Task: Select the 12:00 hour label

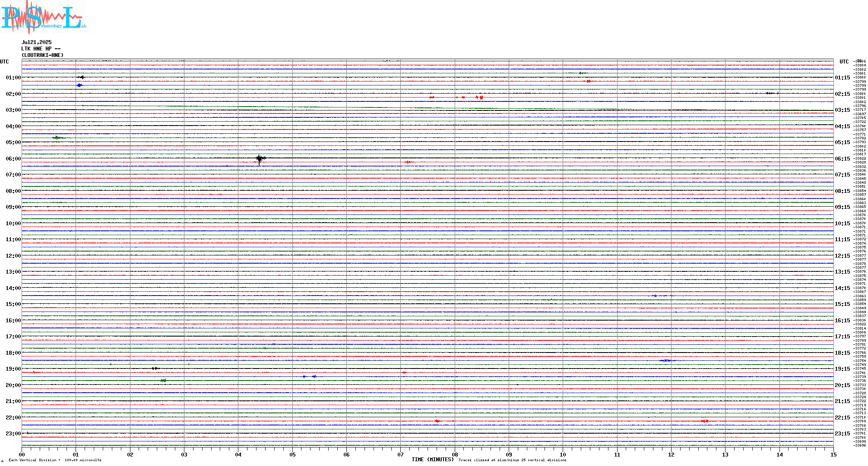Action: 13,256
